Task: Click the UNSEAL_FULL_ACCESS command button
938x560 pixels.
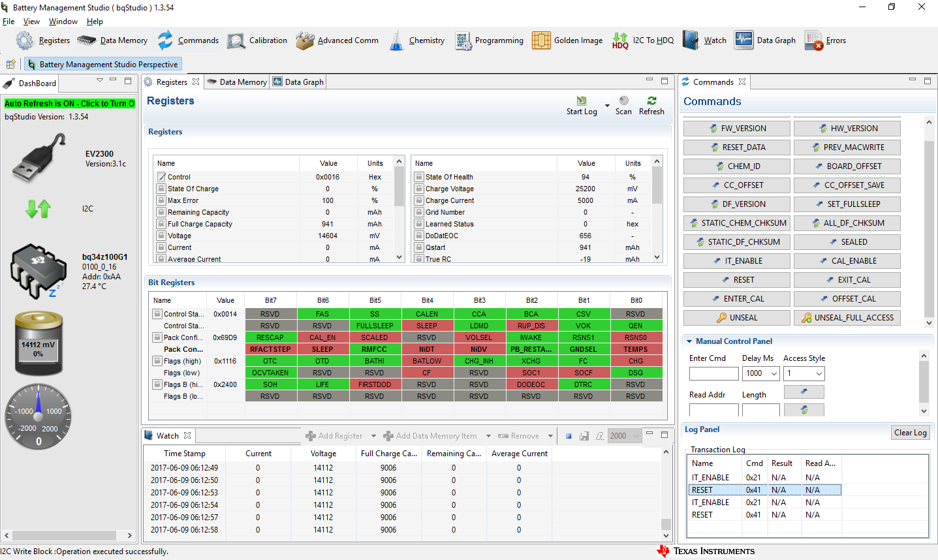Action: point(847,318)
